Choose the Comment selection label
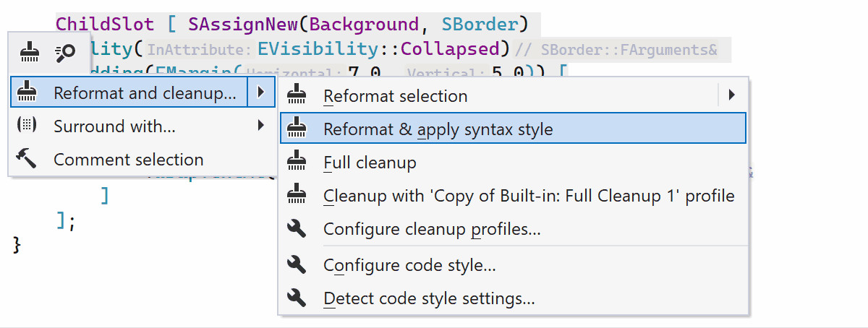 pyautogui.click(x=128, y=160)
